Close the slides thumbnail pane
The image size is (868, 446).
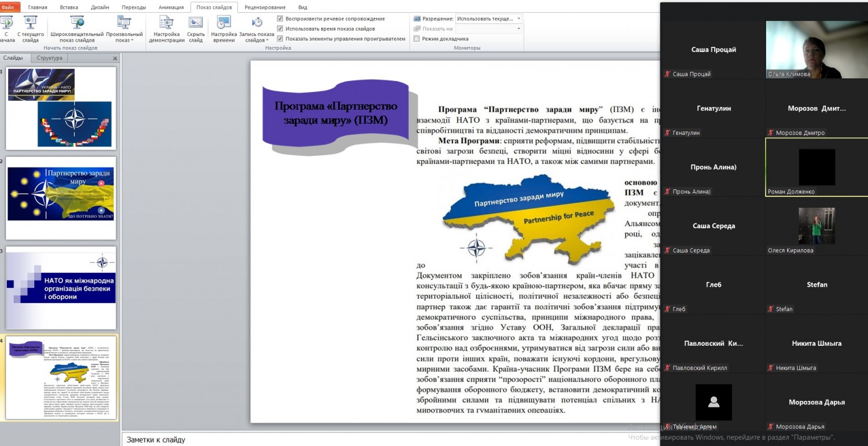115,59
